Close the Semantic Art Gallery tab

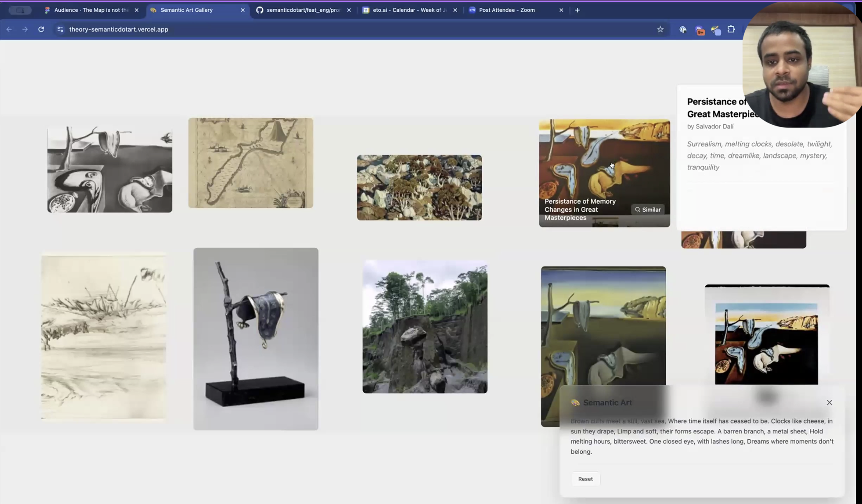[x=243, y=10]
